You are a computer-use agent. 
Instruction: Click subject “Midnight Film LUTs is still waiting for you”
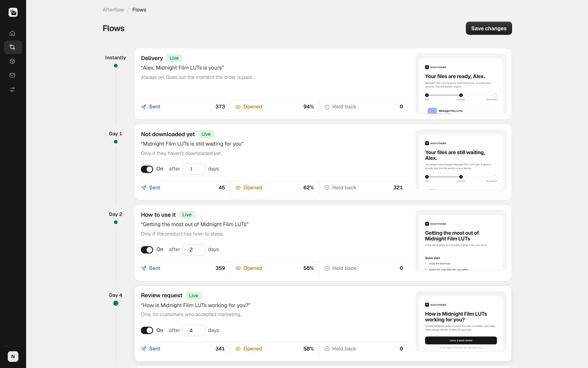(x=192, y=144)
